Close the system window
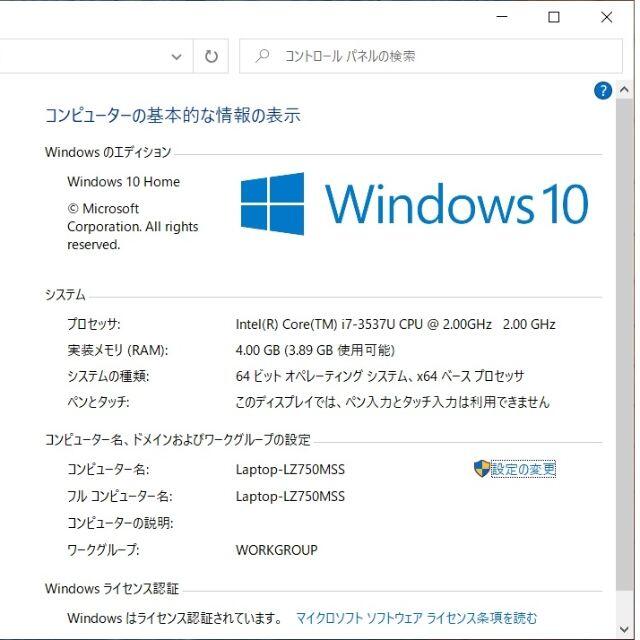The image size is (640, 640). pyautogui.click(x=607, y=17)
